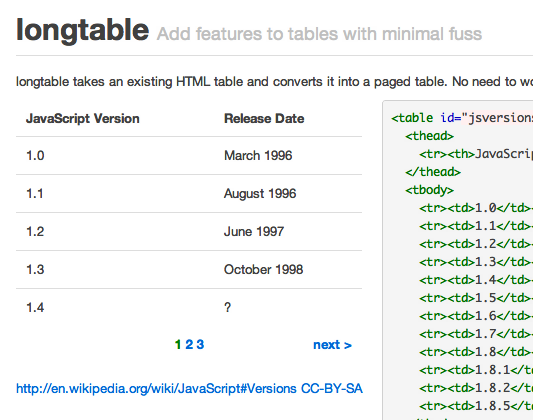Go to page 2 of table
This screenshot has width=533, height=420.
pos(189,345)
